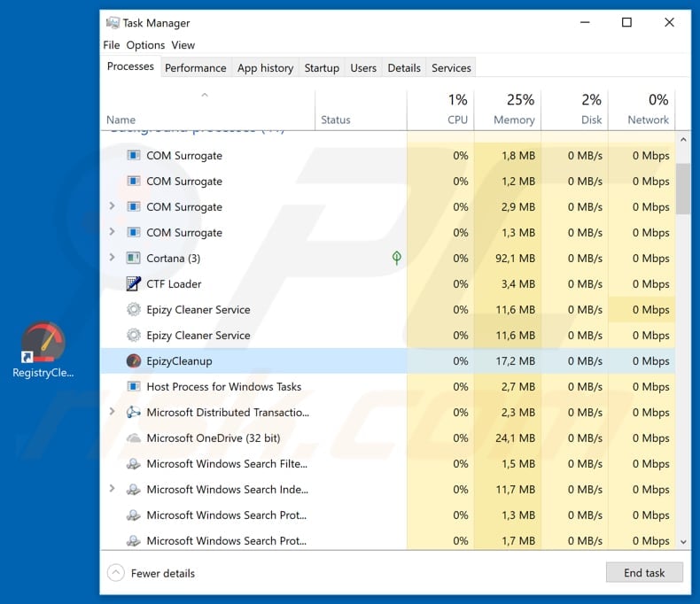Select the CTF Loader process name
The width and height of the screenshot is (700, 604).
coord(174,284)
